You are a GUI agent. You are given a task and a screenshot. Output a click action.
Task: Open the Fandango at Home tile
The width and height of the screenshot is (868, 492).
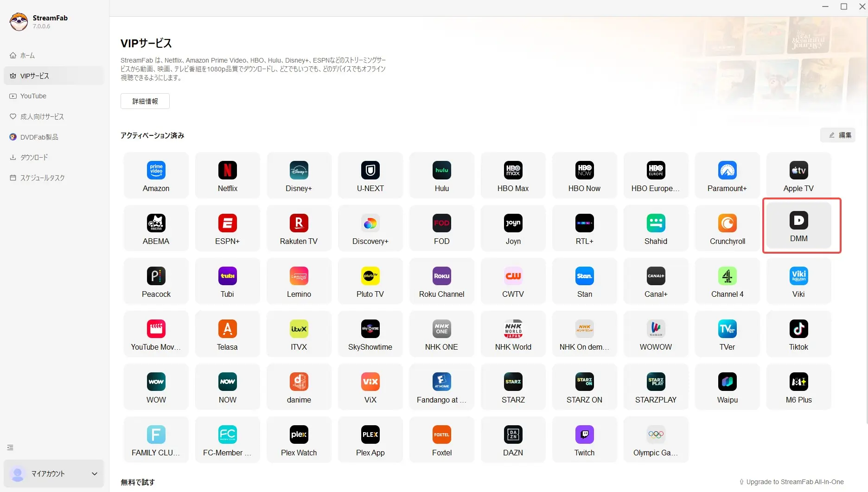coord(442,387)
